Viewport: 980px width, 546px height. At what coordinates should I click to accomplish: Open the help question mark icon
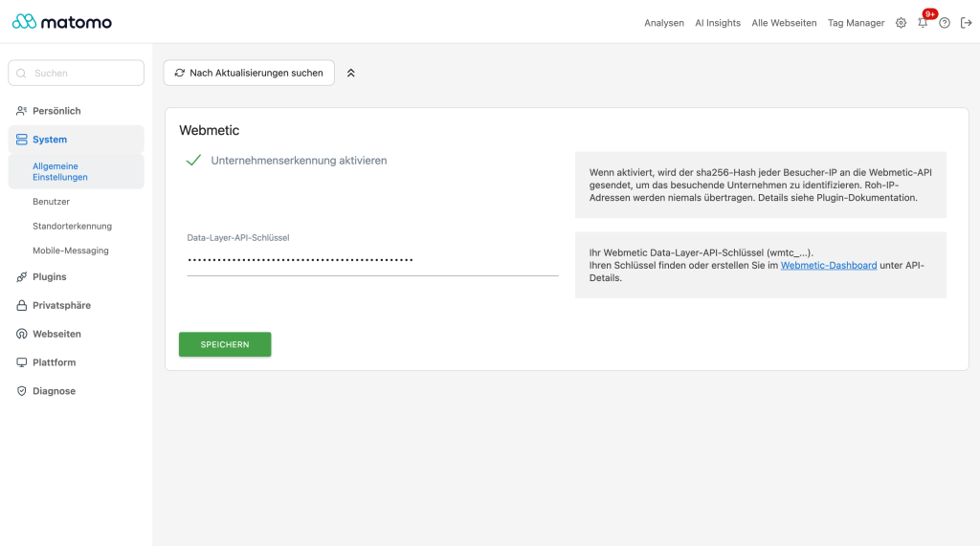(x=945, y=23)
